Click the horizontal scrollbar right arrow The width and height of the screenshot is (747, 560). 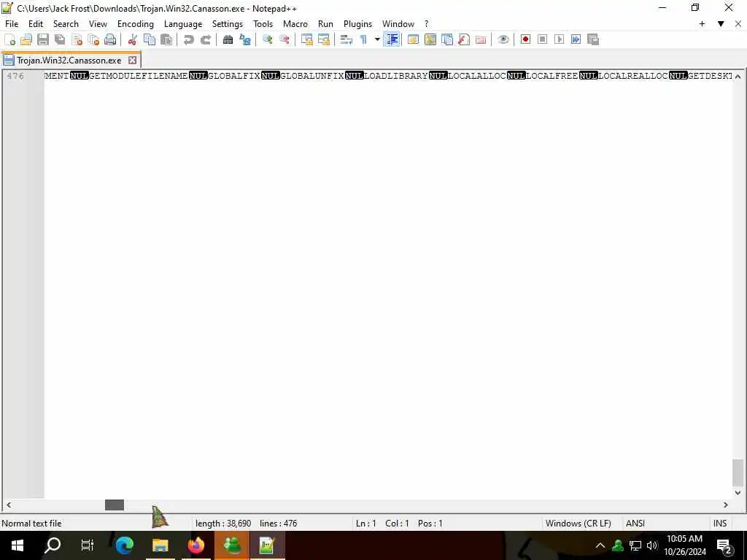click(726, 505)
